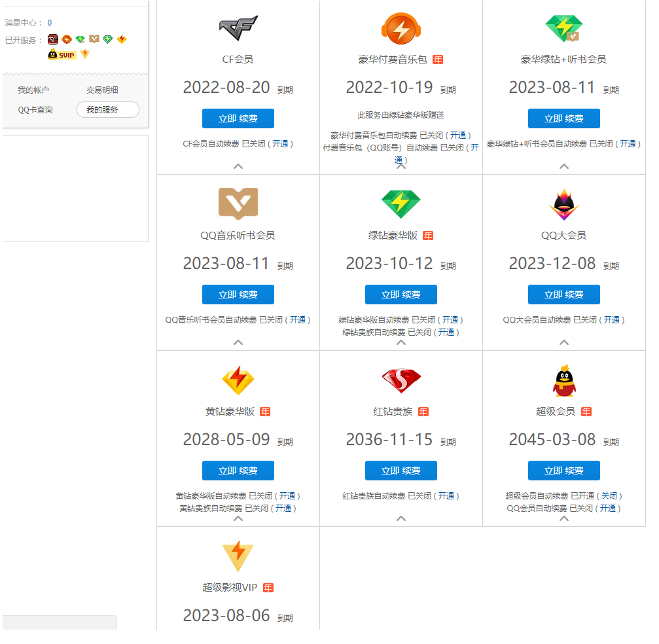This screenshot has width=659, height=644.
Task: Enable CF会员 auto-renewal via 开通
Action: (280, 144)
